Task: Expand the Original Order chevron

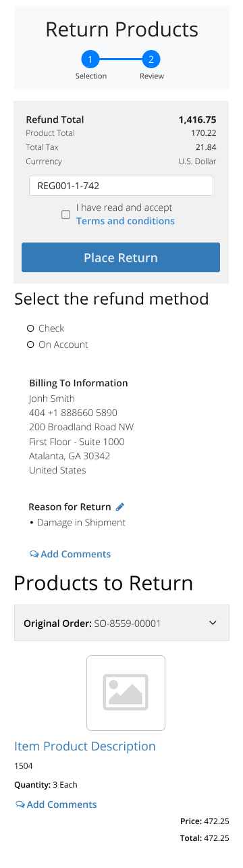Action: click(213, 623)
